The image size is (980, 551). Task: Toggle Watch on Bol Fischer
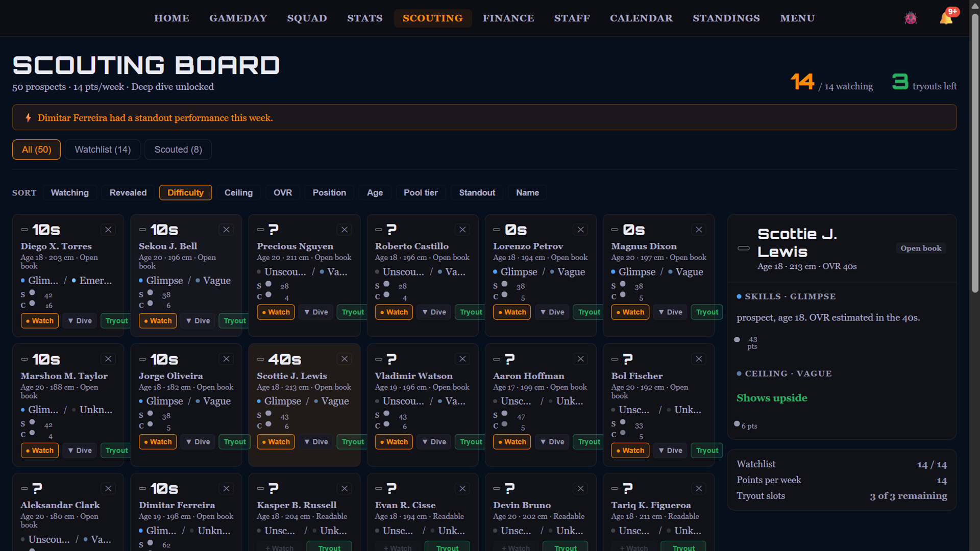click(x=630, y=450)
